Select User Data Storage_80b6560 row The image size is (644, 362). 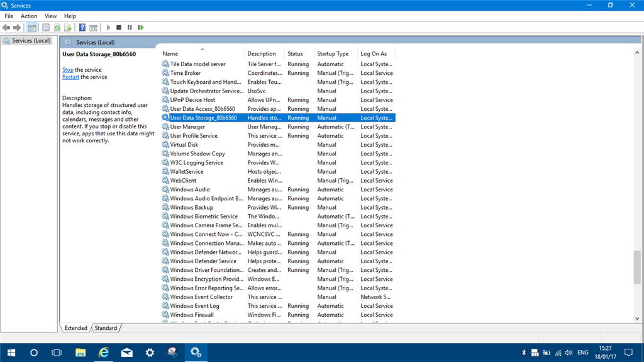(x=278, y=118)
